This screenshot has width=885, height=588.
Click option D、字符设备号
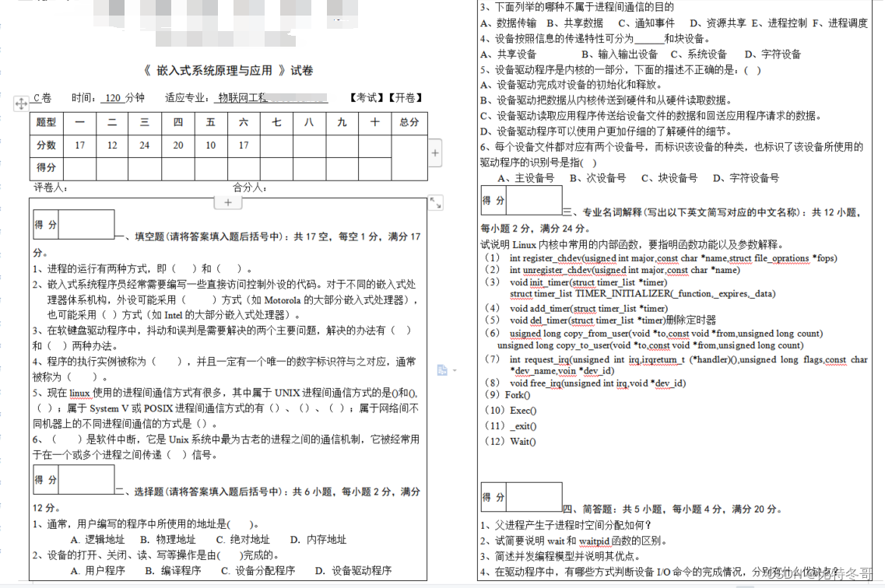746,178
